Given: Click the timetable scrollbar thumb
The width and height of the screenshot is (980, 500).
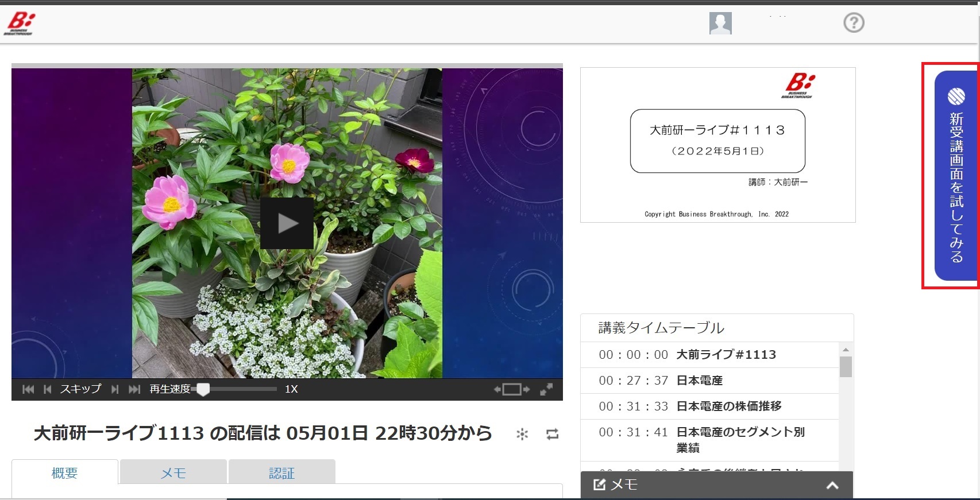Looking at the screenshot, I should tap(846, 367).
